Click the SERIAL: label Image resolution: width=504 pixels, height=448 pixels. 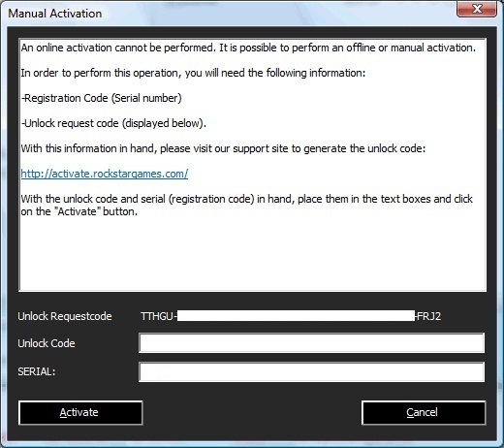tap(37, 371)
